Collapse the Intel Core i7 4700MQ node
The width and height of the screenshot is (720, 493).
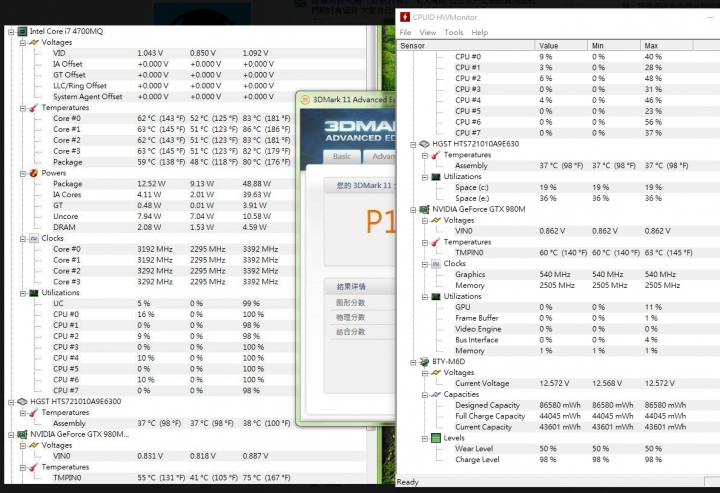tap(11, 32)
